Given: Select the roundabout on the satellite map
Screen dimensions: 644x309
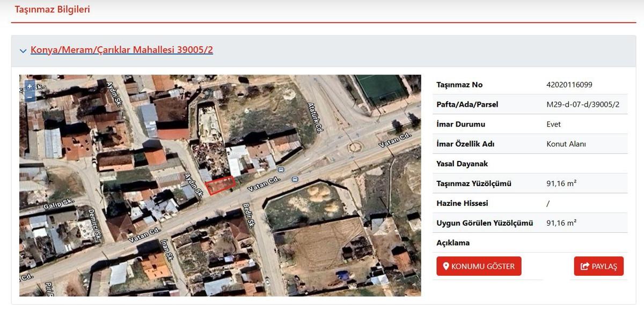Looking at the screenshot, I should coord(355,146).
